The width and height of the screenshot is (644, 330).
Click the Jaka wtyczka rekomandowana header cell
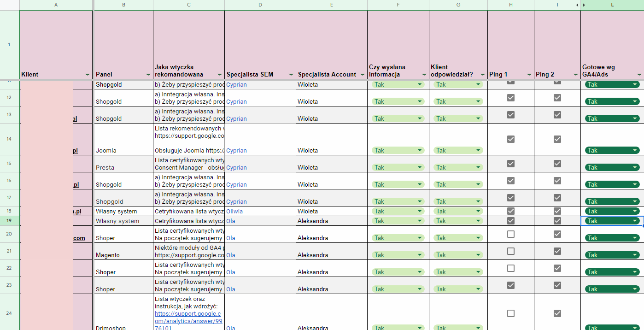pyautogui.click(x=189, y=45)
